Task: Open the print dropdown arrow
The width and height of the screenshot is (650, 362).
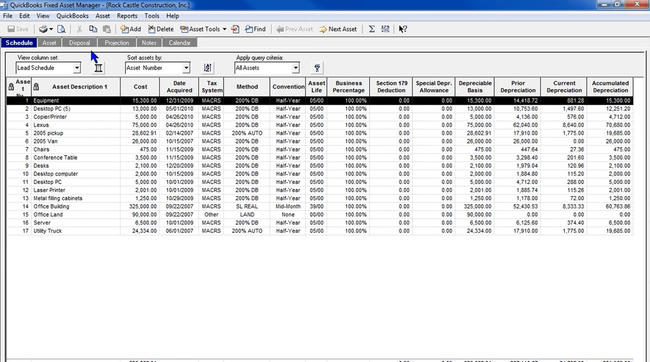Action: click(51, 29)
